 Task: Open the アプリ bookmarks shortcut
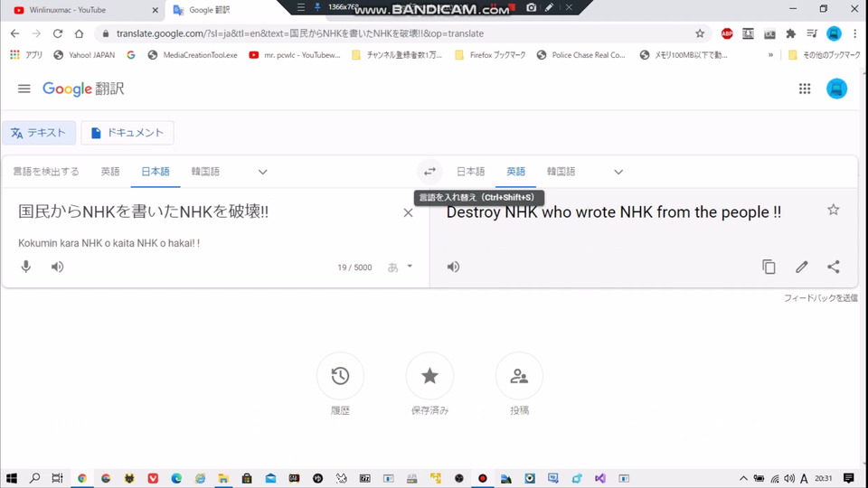pyautogui.click(x=26, y=55)
